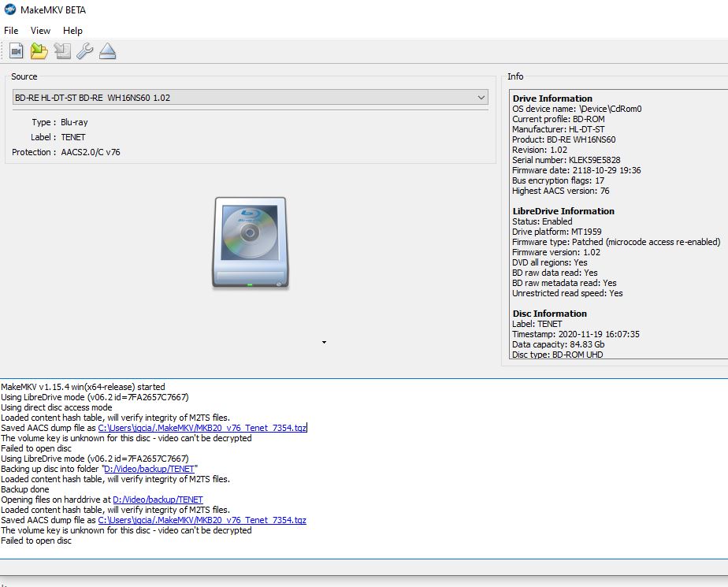
Task: Click 'Firmware date: 2118-10-29 19:36' line
Action: [576, 170]
